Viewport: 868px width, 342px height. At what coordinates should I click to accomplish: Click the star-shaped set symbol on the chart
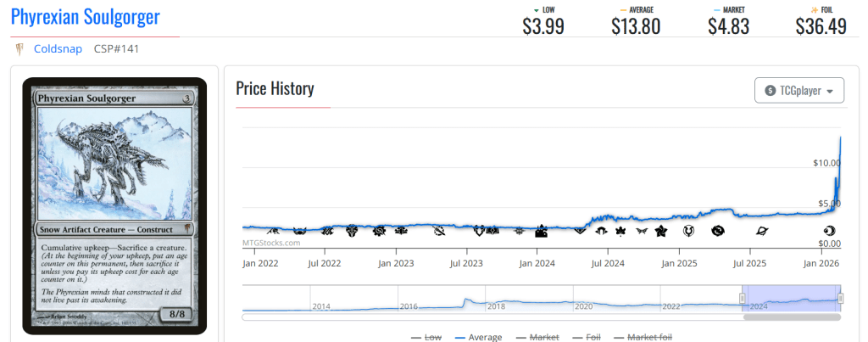(661, 230)
